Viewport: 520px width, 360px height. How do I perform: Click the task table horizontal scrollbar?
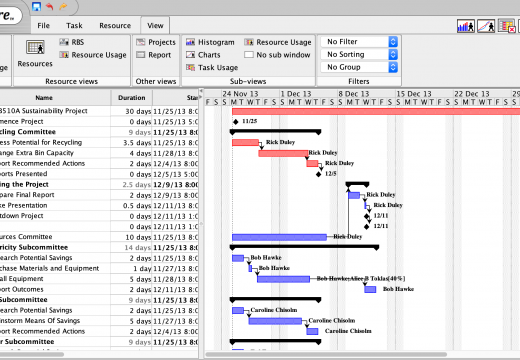(x=32, y=354)
